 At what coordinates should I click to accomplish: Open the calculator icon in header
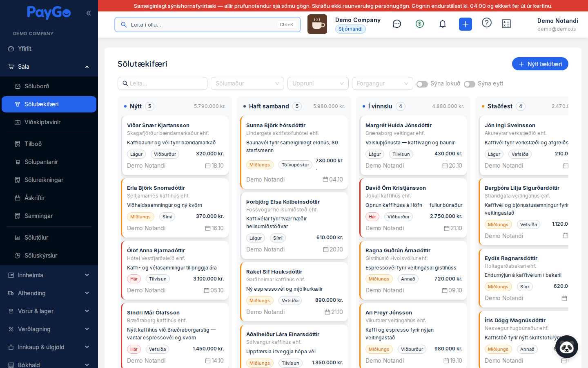point(506,24)
